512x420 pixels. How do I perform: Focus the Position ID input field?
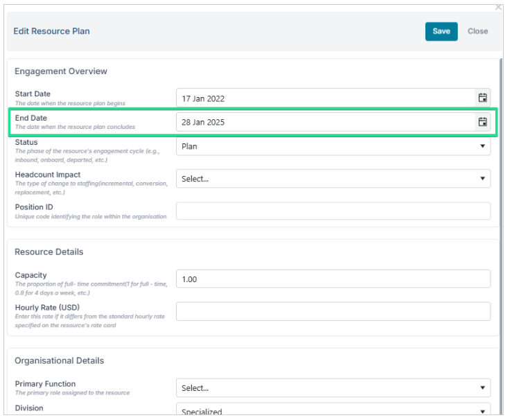(x=333, y=211)
